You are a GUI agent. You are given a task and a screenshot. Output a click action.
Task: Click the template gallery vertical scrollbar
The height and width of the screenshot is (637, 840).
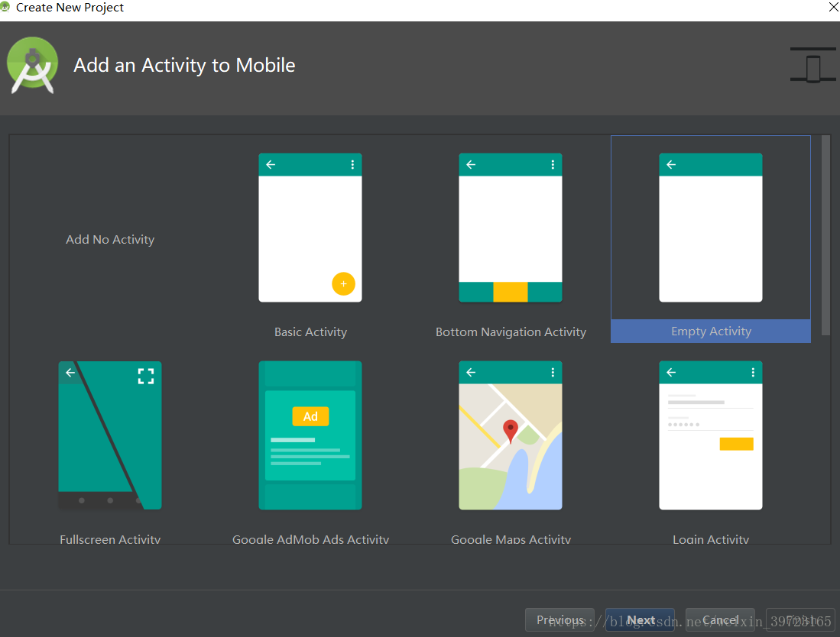tap(825, 235)
